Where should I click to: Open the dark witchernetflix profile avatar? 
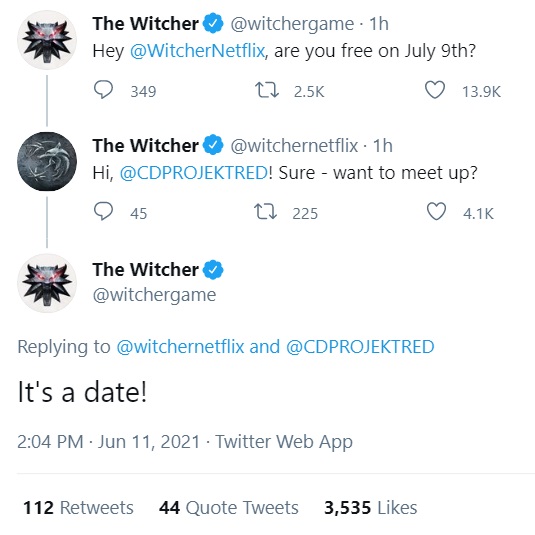point(47,161)
